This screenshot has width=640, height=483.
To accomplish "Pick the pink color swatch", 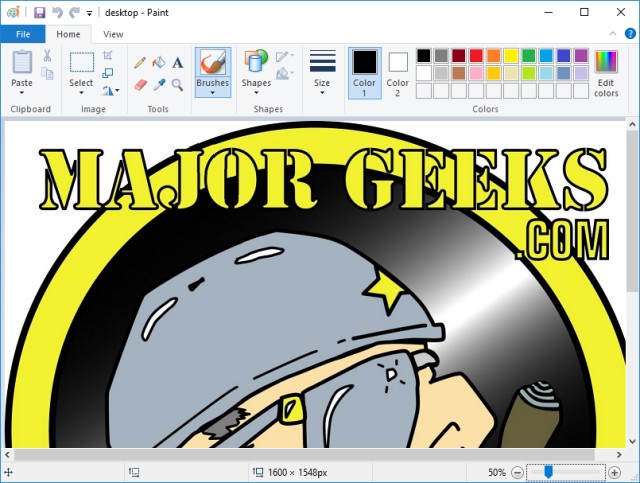I will [x=476, y=73].
